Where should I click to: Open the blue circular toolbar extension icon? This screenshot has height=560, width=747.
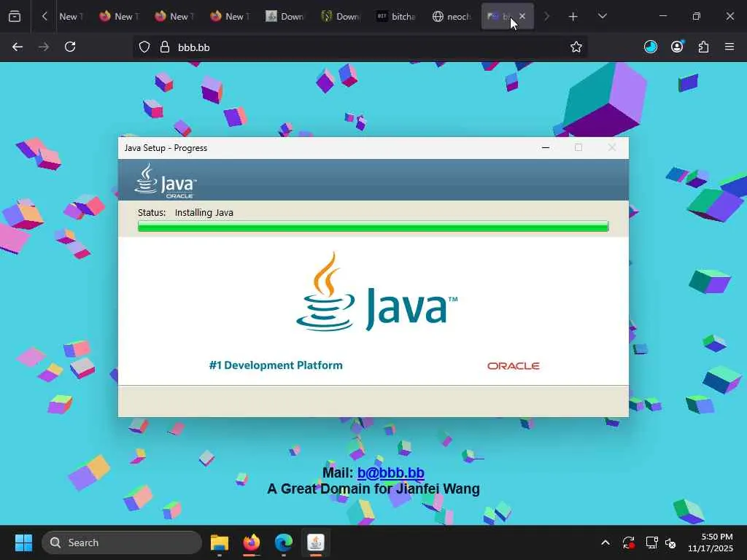pos(650,47)
